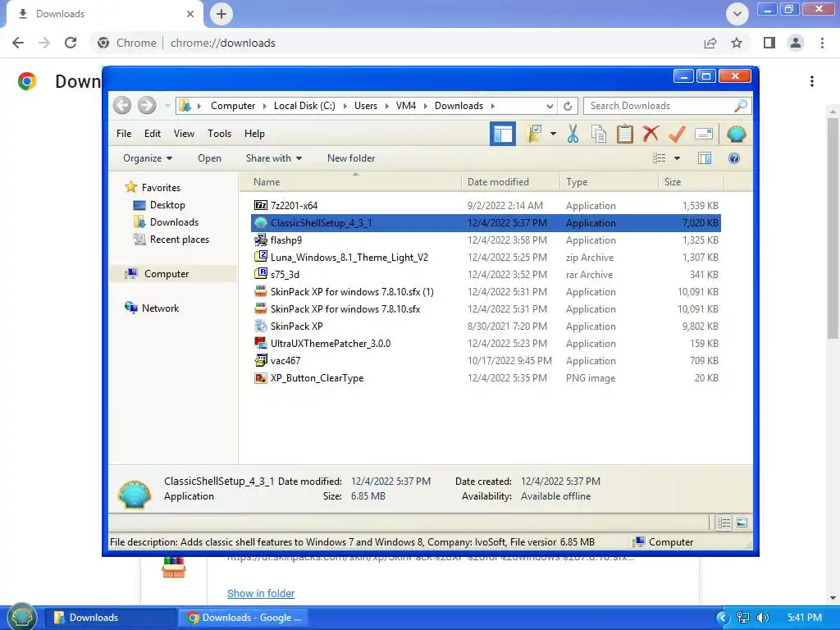Click the blue Help question mark icon

click(734, 158)
